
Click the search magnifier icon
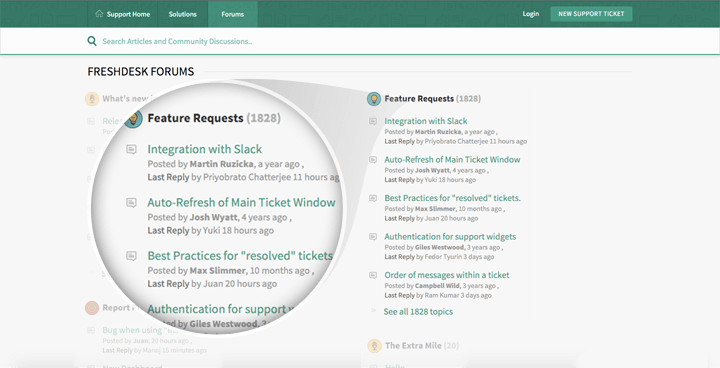click(92, 41)
